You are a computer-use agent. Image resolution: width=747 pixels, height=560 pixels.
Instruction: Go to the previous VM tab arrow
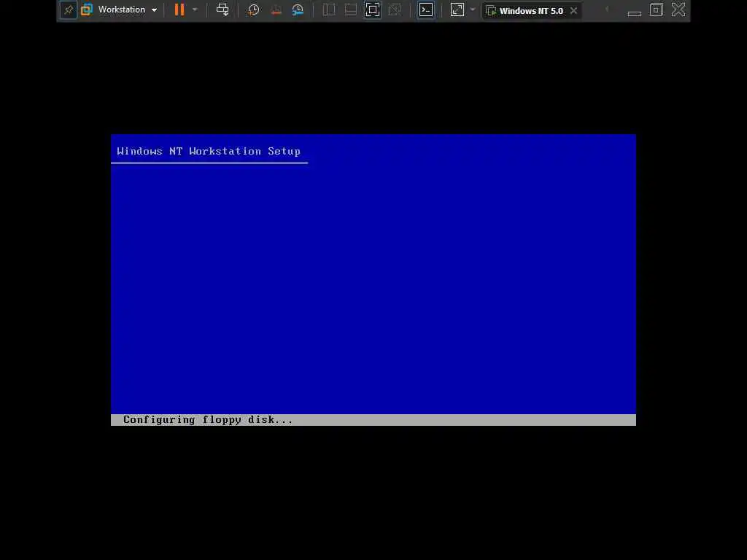point(607,9)
